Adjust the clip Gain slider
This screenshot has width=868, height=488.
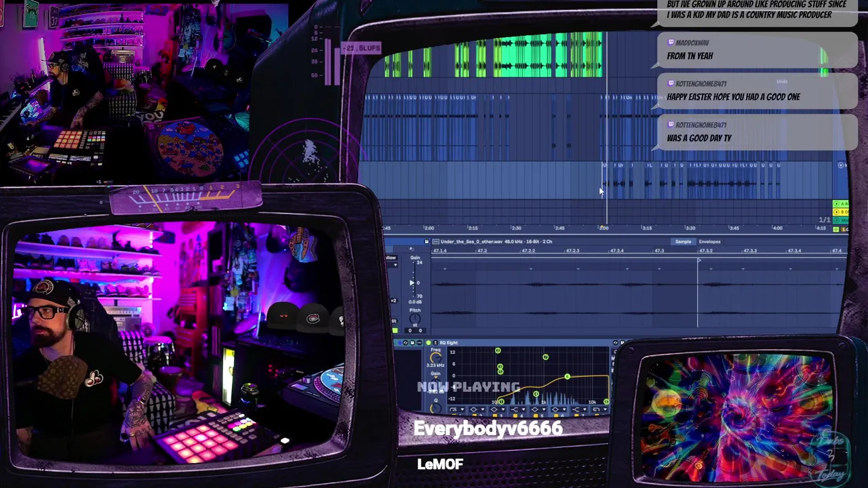412,283
